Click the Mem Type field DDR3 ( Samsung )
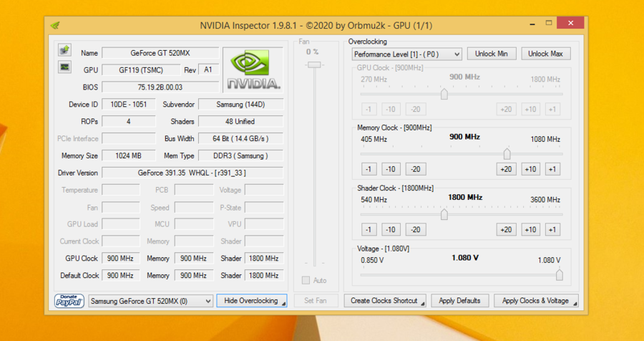Screen dimensions: 644x341 (240, 156)
